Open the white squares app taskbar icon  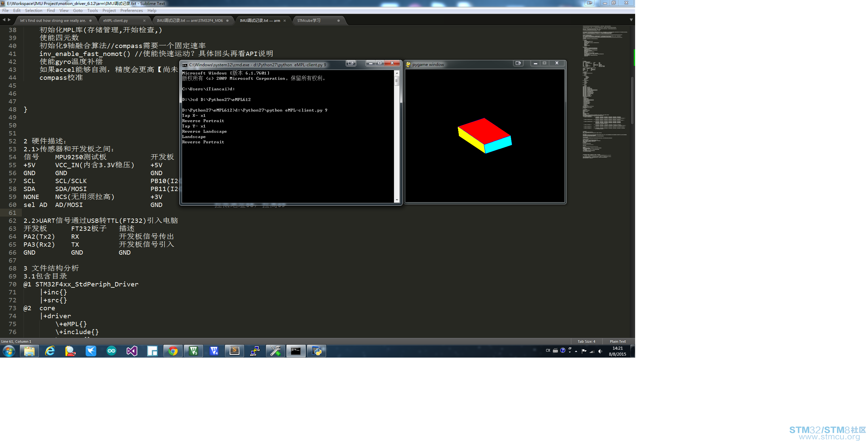click(152, 351)
